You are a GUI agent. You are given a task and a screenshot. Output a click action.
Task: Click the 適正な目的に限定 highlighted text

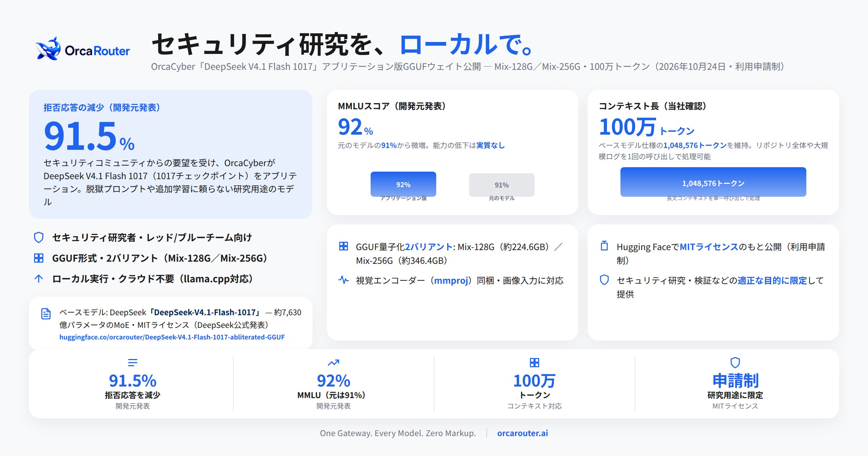coord(773,280)
